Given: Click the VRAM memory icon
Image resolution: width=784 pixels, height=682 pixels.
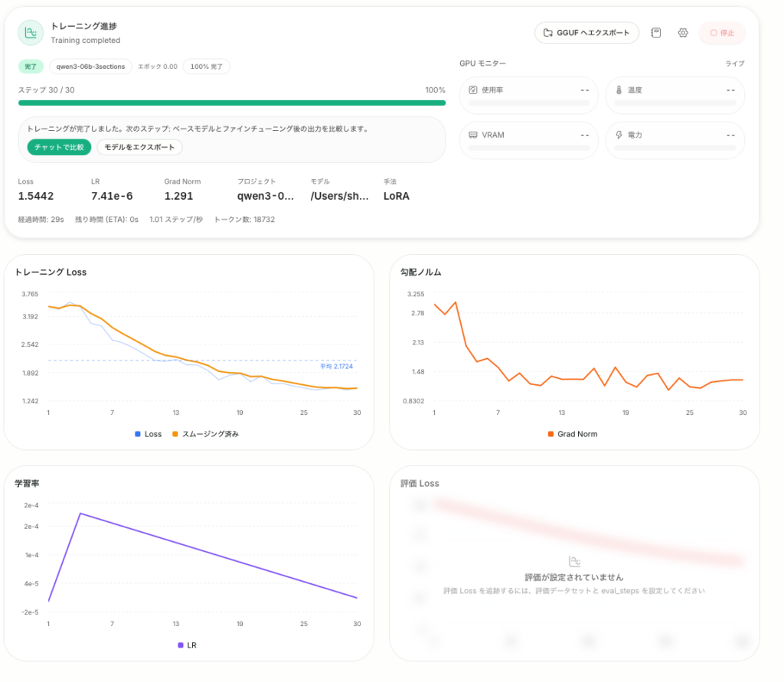Looking at the screenshot, I should pyautogui.click(x=472, y=135).
